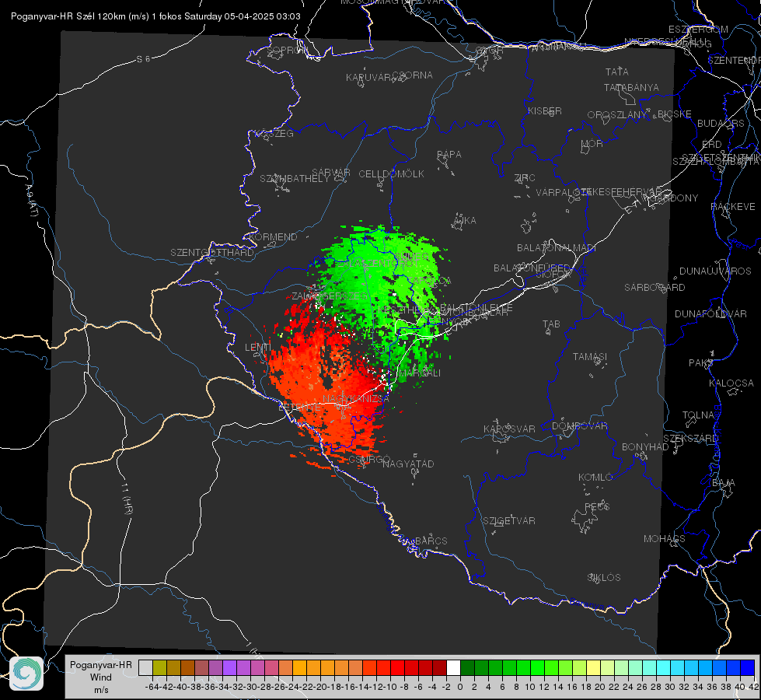Viewport: 761px width, 700px height.
Task: Click the MARCALI city label
Action: click(421, 373)
